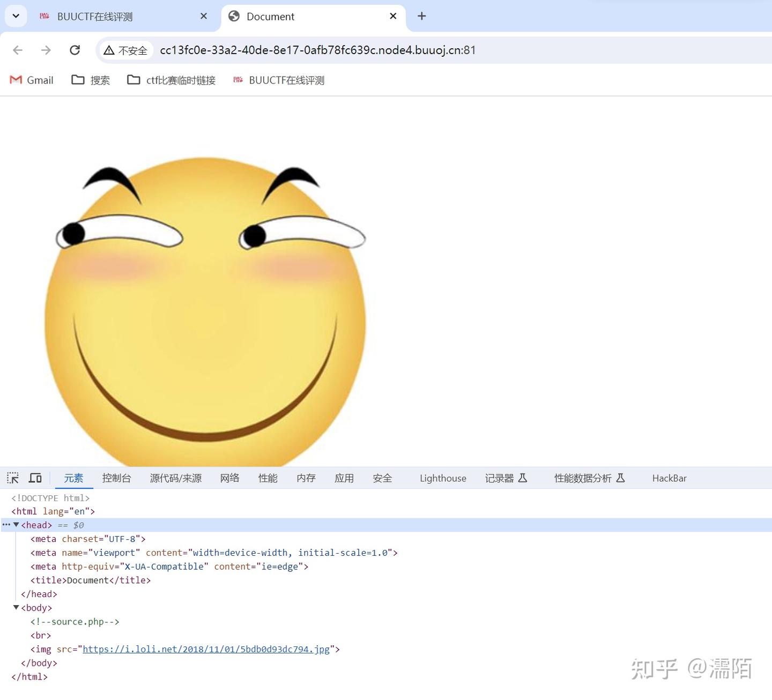Select the meta http-equiv X-UA-Compatible node
The image size is (772, 700).
click(x=169, y=567)
